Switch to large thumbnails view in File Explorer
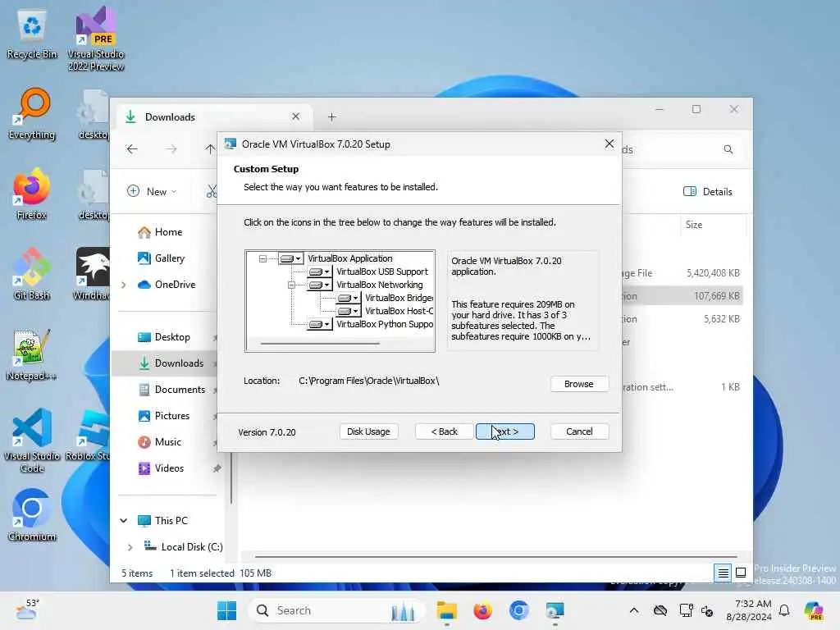The height and width of the screenshot is (630, 840). [741, 573]
